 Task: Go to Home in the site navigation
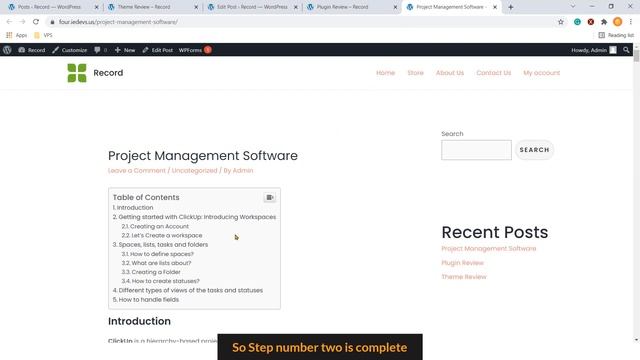coord(385,73)
